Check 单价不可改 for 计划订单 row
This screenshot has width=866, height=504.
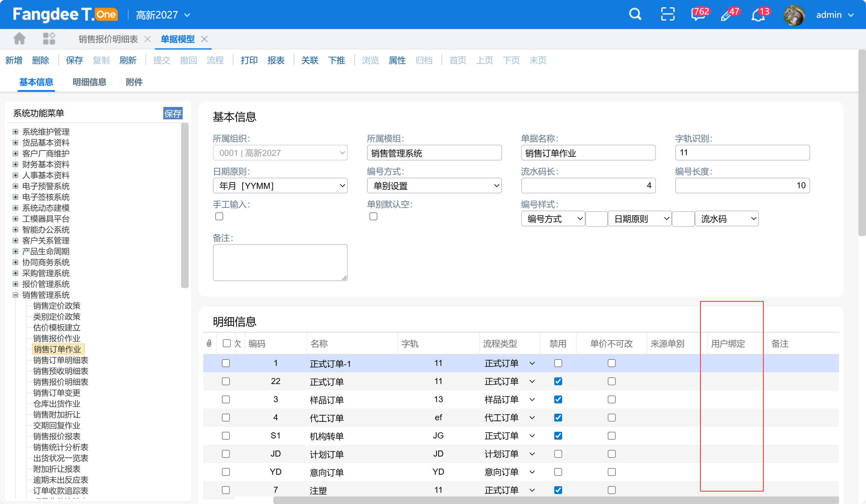click(611, 454)
